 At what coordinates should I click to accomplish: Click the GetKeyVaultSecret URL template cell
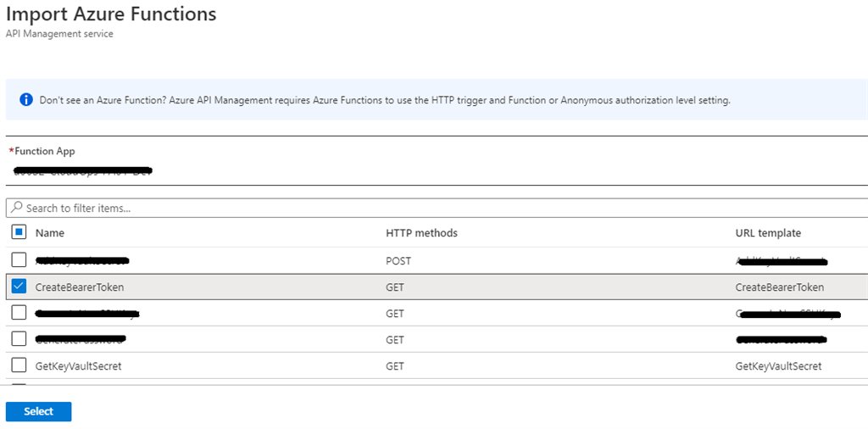pos(778,366)
